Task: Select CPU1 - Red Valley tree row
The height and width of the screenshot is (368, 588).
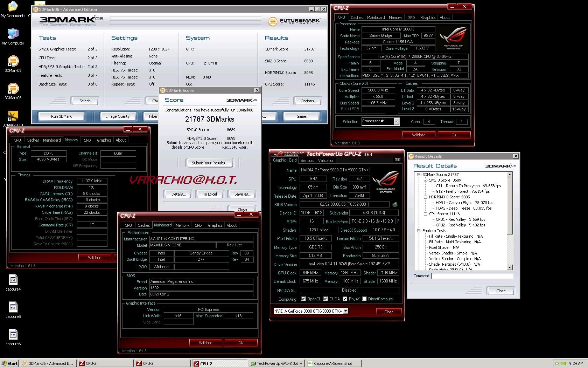Action: pos(460,219)
